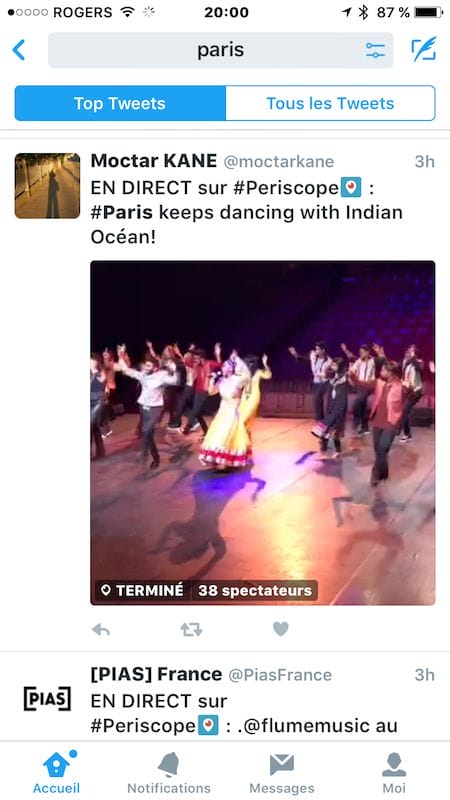Tap the back arrow chevron
Image resolution: width=450 pixels, height=800 pixels.
(x=19, y=50)
